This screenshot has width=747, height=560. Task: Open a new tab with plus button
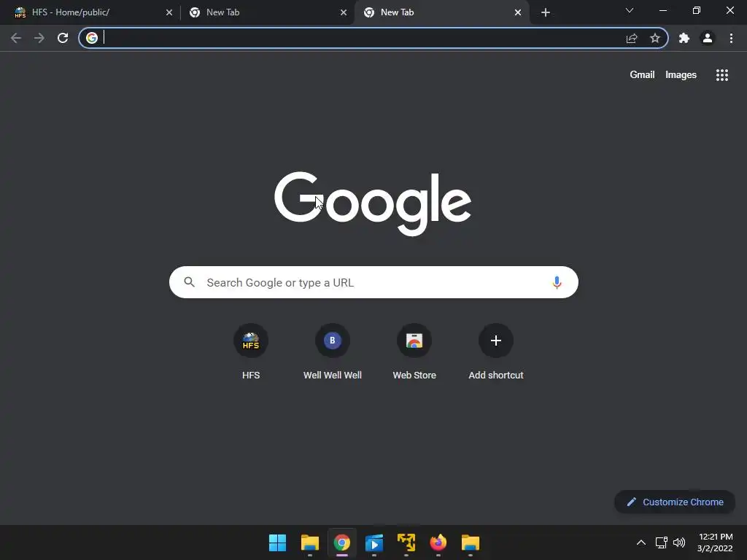coord(546,12)
